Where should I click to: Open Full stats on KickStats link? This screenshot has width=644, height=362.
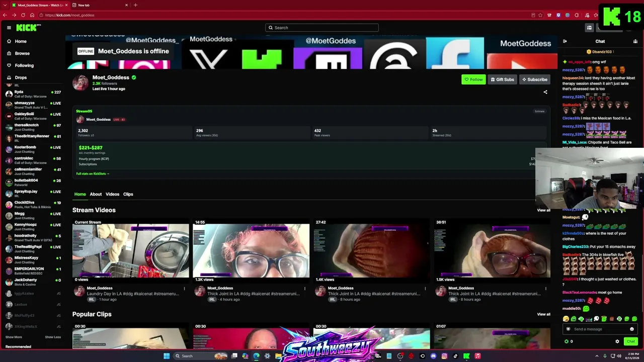point(93,173)
